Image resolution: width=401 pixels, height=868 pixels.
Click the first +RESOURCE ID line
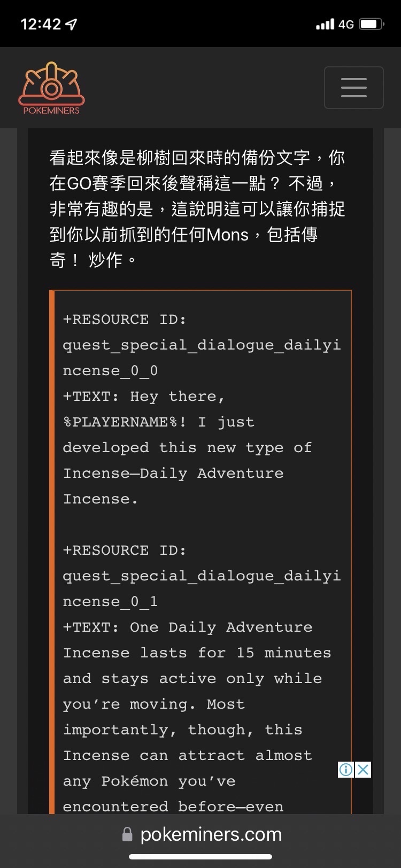pos(125,319)
